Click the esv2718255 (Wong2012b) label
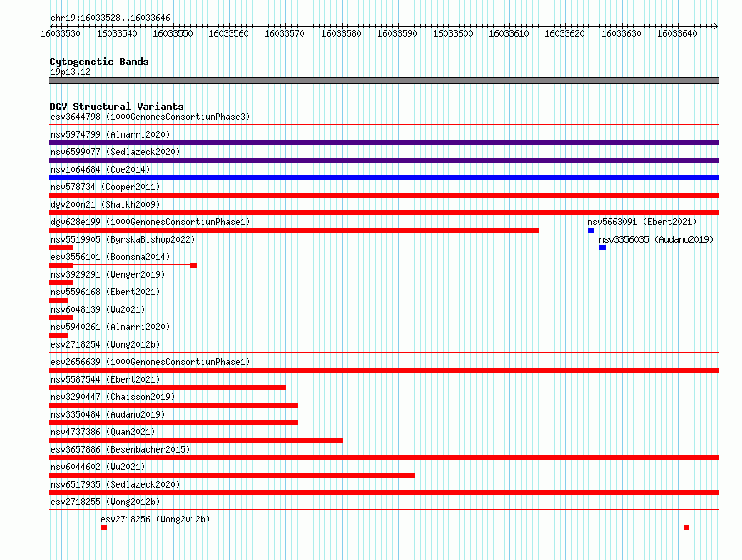Screen dimensions: 742x560 pos(105,502)
